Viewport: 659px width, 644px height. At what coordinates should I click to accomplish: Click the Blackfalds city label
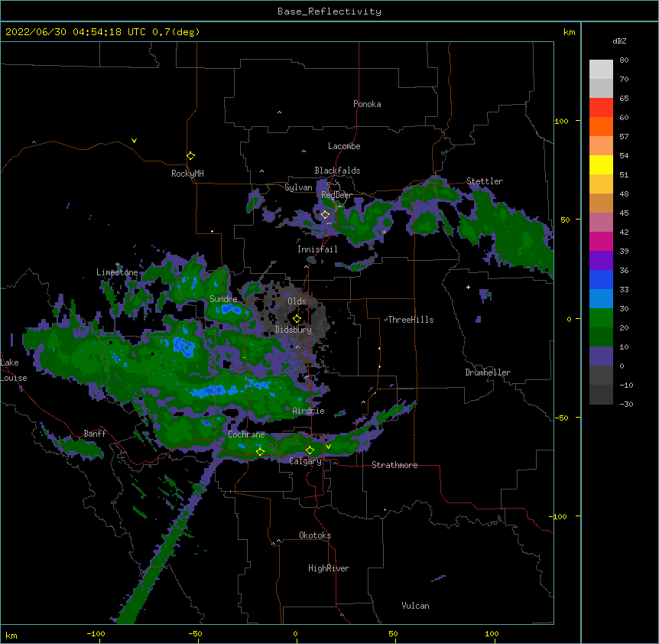(x=337, y=171)
